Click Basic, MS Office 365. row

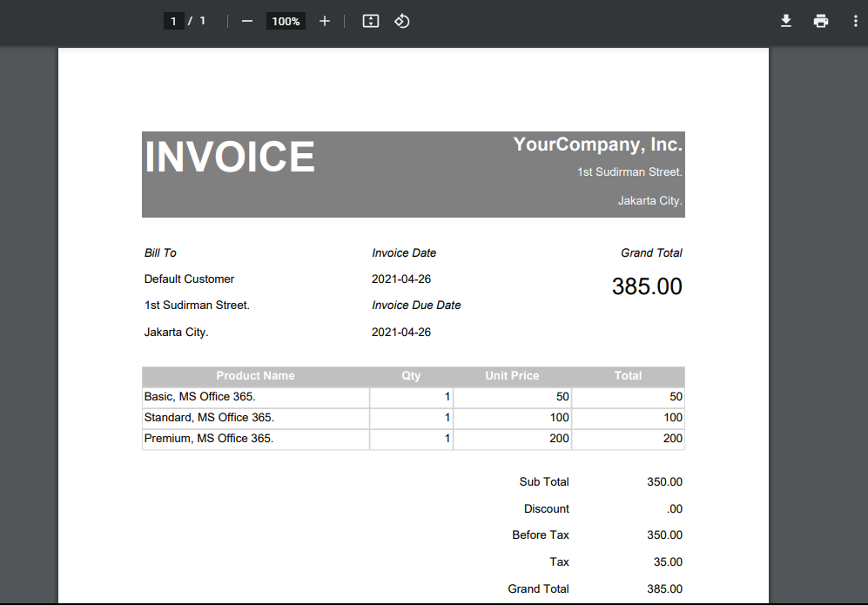(x=413, y=397)
